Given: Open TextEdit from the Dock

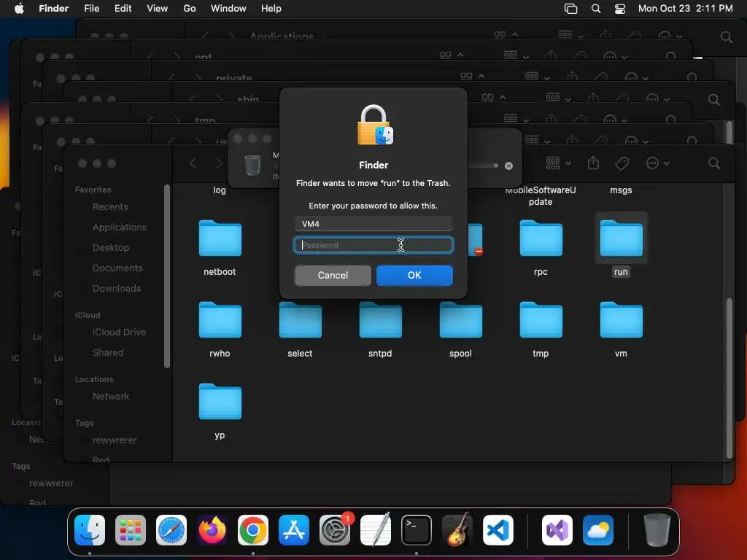Looking at the screenshot, I should coord(376,529).
